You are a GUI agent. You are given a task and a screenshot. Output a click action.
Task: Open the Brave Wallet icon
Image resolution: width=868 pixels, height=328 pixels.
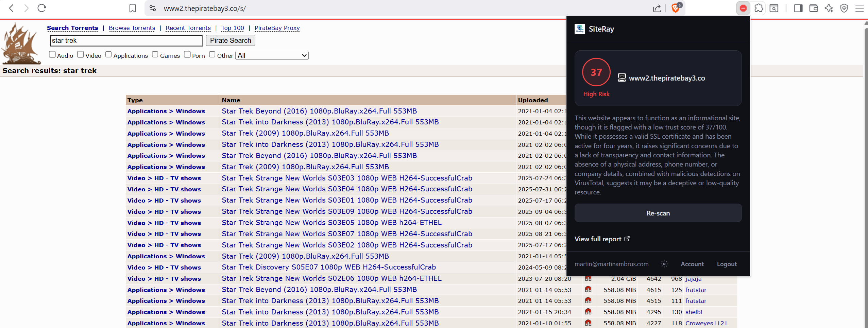coord(814,8)
